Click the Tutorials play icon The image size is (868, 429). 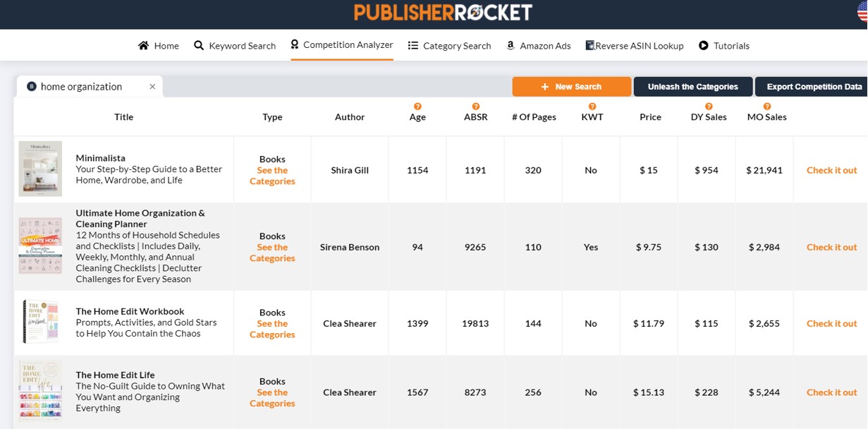click(704, 45)
